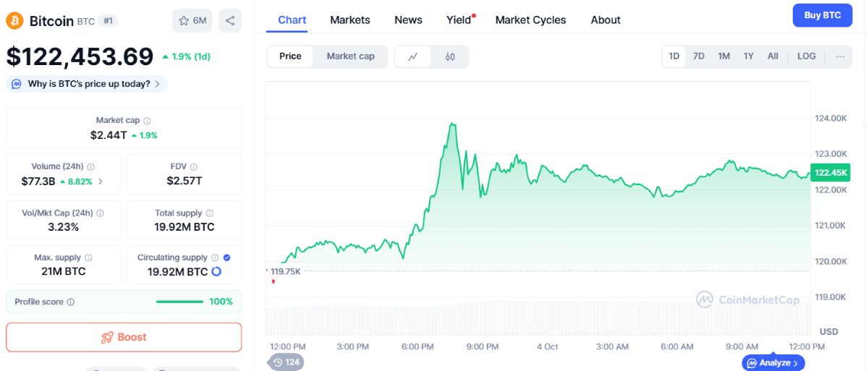The image size is (868, 371).
Task: Switch to candlestick chart icon
Action: pos(450,56)
